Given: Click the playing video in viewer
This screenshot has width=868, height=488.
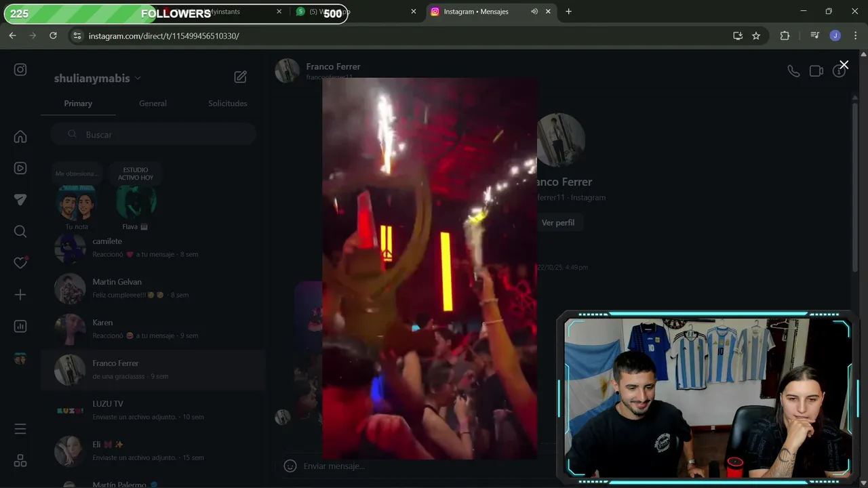Looking at the screenshot, I should coord(430,268).
